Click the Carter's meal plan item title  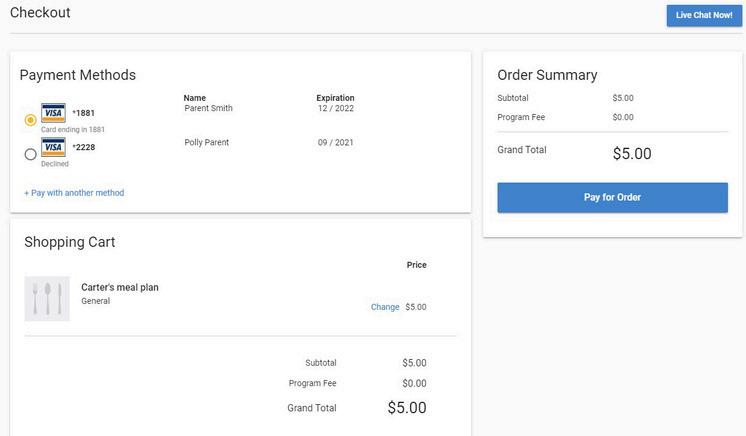(x=120, y=287)
